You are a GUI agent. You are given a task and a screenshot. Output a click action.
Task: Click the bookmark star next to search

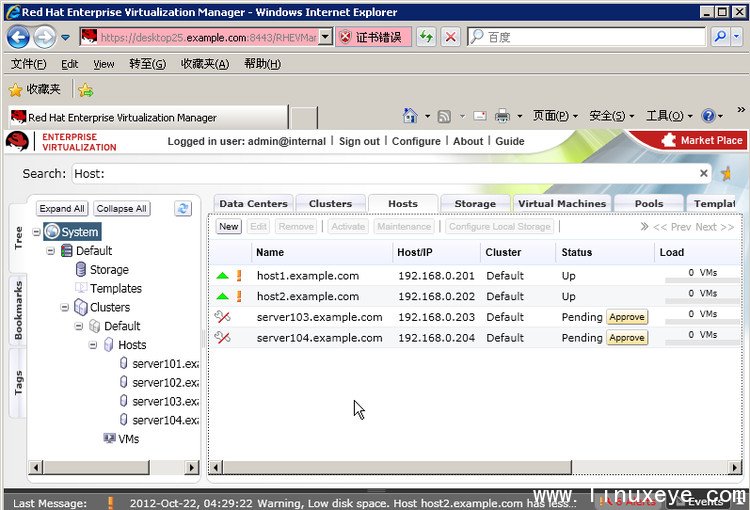(x=727, y=173)
